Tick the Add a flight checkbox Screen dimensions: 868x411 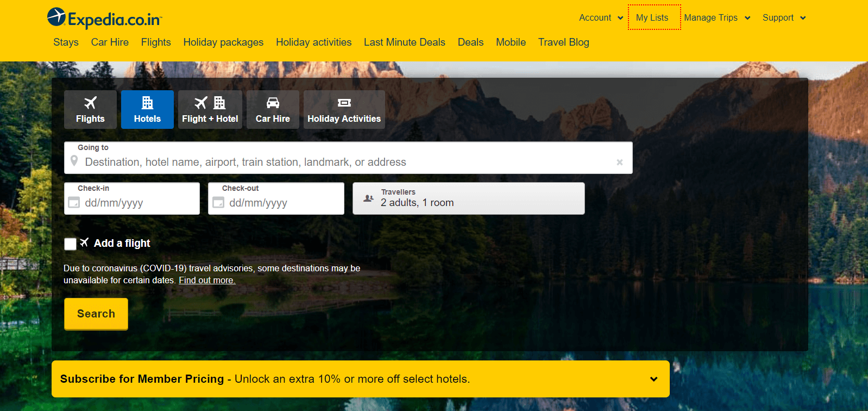click(70, 244)
